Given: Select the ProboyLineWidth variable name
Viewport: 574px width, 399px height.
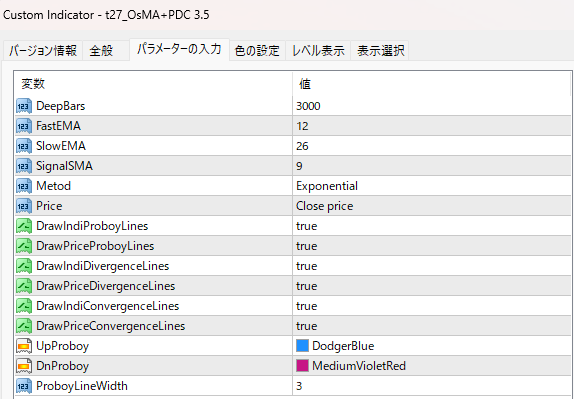Looking at the screenshot, I should coord(82,386).
